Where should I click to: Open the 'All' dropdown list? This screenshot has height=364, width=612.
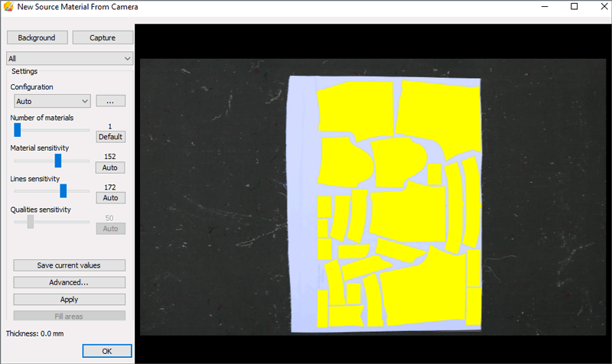click(x=70, y=59)
